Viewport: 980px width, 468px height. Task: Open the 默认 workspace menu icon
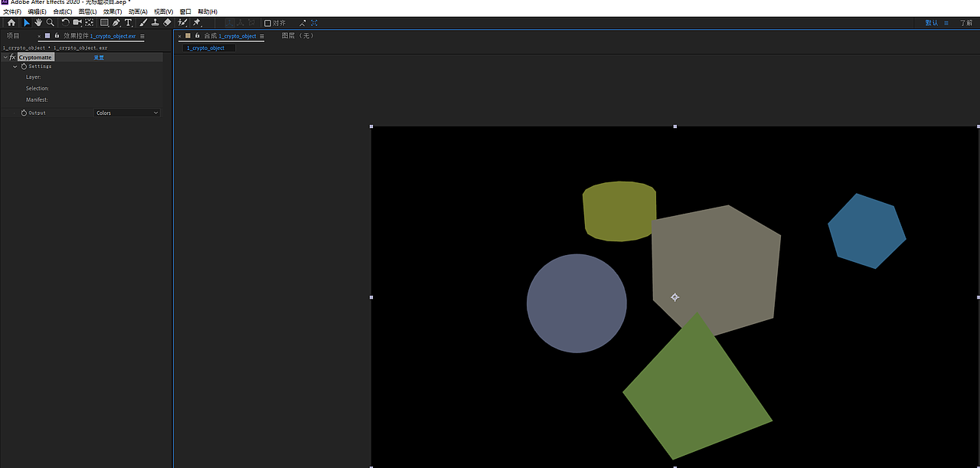point(946,23)
